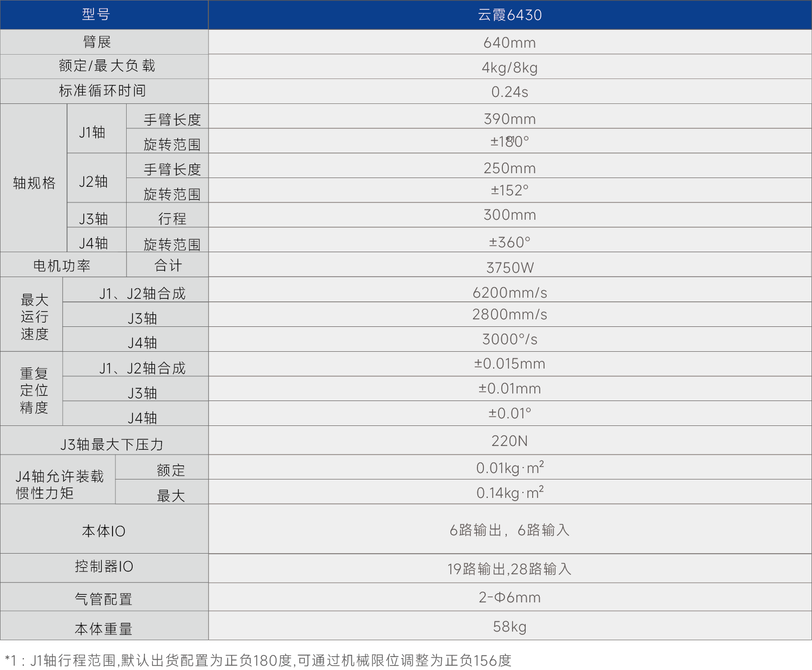Click the value '±0.01mm'

pos(509,389)
